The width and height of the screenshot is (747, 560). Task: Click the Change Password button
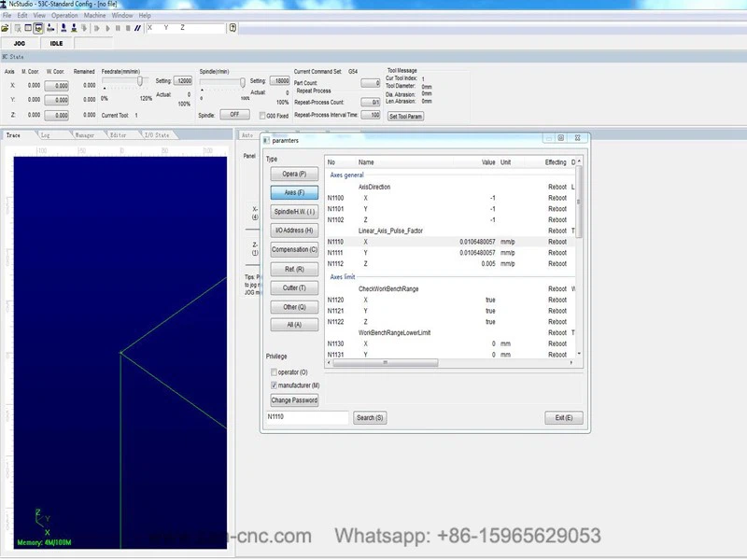pyautogui.click(x=293, y=399)
